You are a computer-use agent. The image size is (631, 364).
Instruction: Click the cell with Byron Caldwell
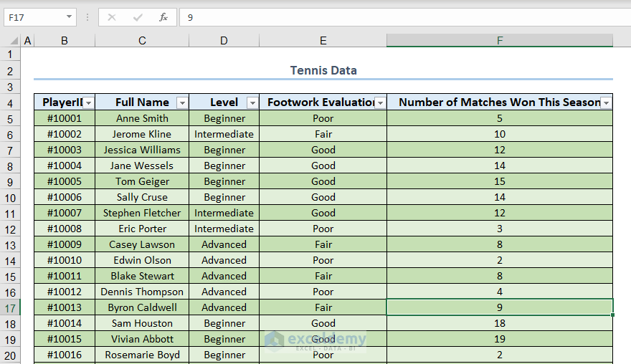click(x=142, y=307)
